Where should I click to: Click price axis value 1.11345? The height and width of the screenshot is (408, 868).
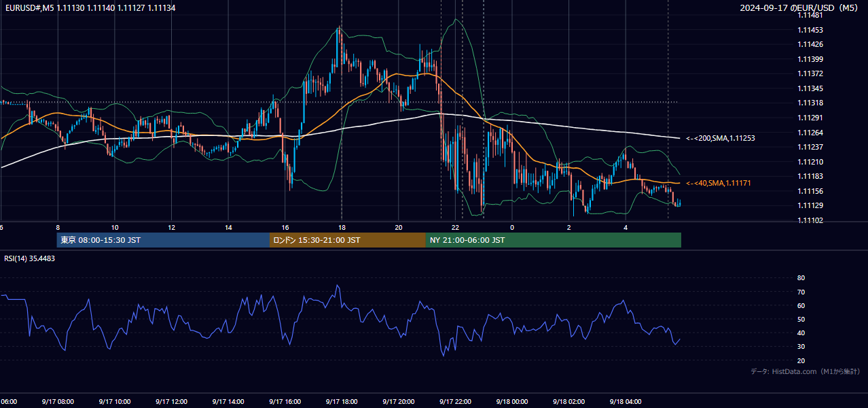click(x=811, y=88)
